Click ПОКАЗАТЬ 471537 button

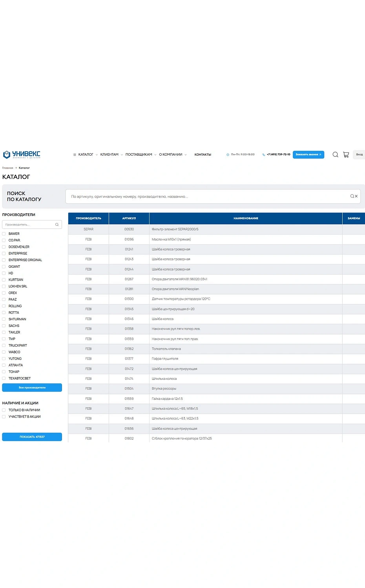32,437
